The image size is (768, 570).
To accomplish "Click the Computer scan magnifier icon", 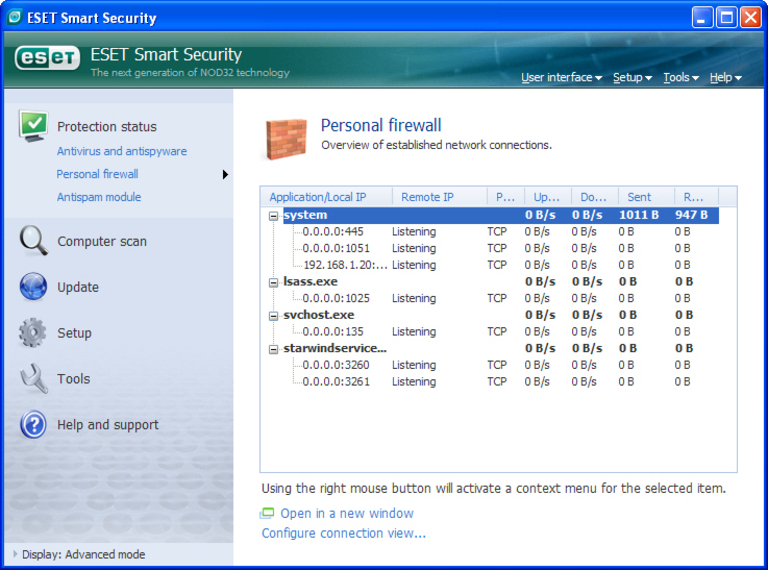I will 33,240.
